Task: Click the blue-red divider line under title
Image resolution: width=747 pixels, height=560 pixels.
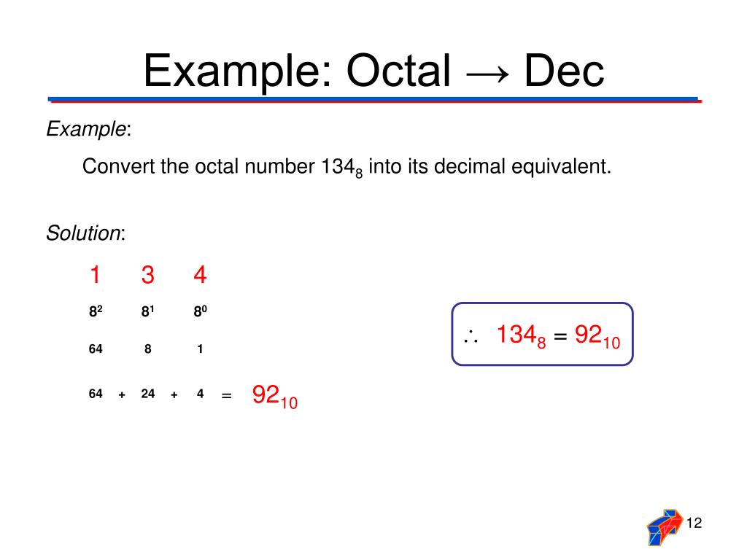Action: 374,100
